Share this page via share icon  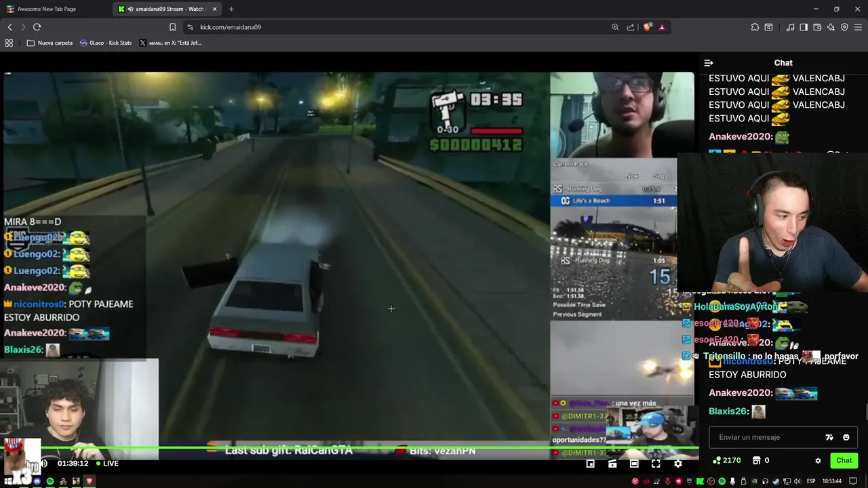tap(631, 27)
